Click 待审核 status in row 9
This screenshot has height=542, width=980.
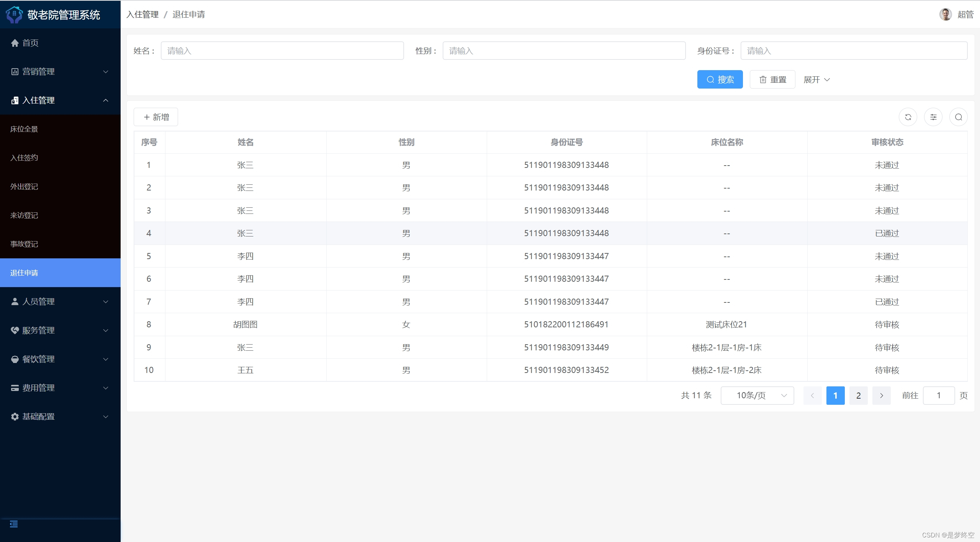click(887, 348)
